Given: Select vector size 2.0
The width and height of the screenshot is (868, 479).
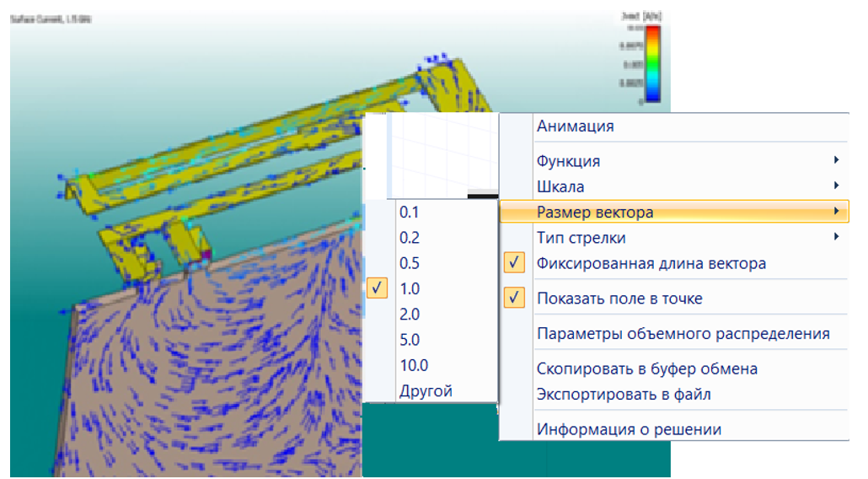Looking at the screenshot, I should click(x=410, y=315).
